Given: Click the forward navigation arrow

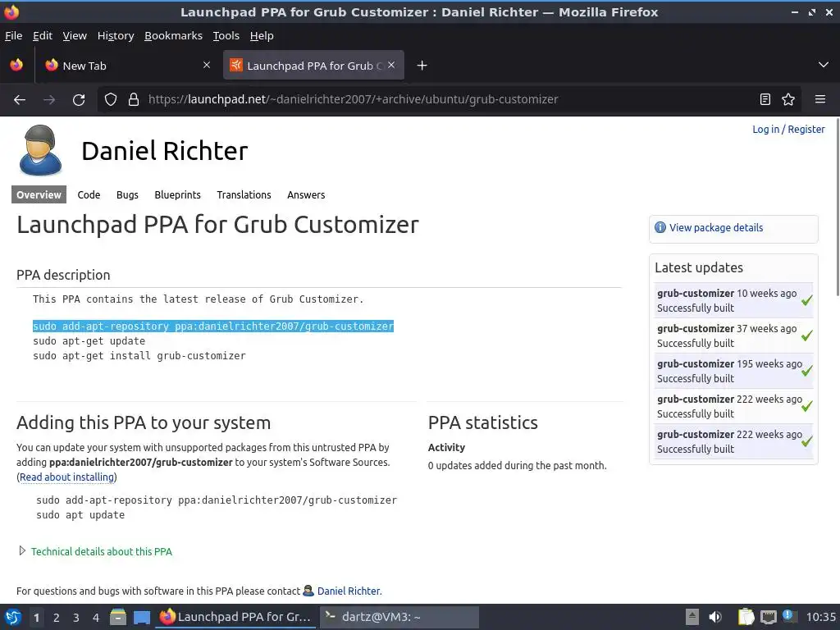Looking at the screenshot, I should (49, 99).
